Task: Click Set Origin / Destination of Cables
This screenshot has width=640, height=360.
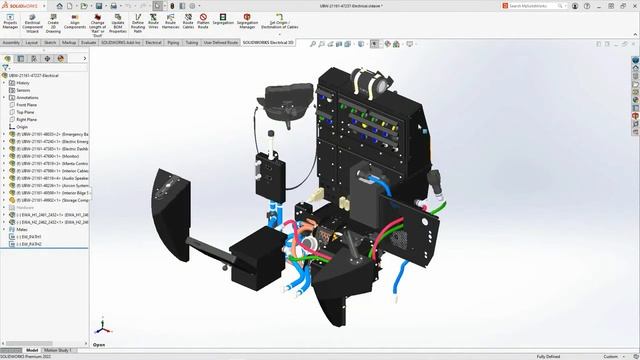Action: pyautogui.click(x=280, y=21)
